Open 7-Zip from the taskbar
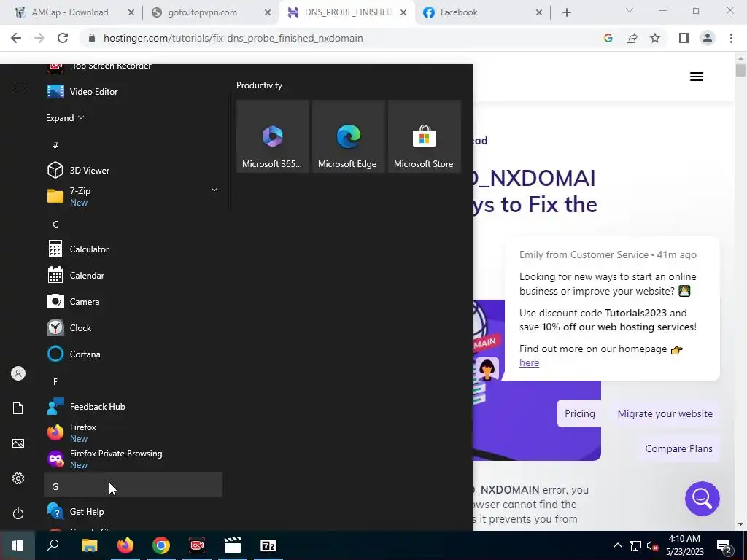 268,545
